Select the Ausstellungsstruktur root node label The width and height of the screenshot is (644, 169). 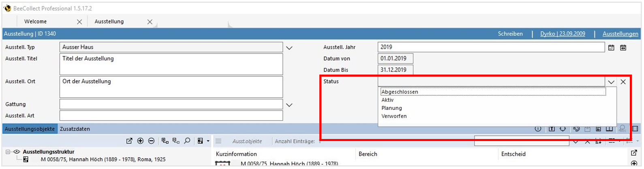pos(49,152)
